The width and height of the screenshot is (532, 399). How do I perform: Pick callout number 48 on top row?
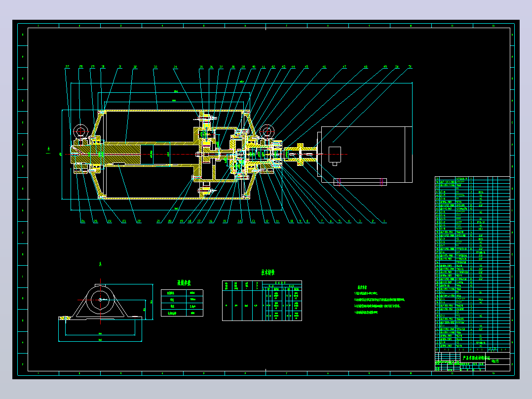click(x=365, y=67)
